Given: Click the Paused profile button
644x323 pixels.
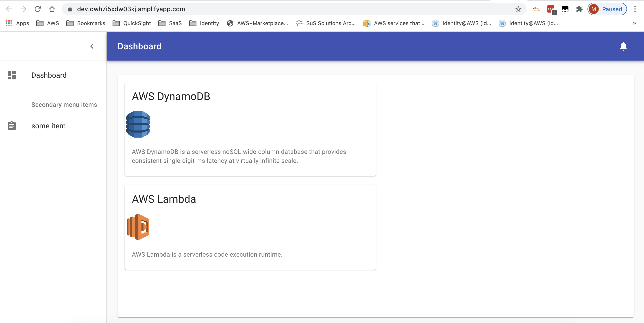Looking at the screenshot, I should point(607,9).
